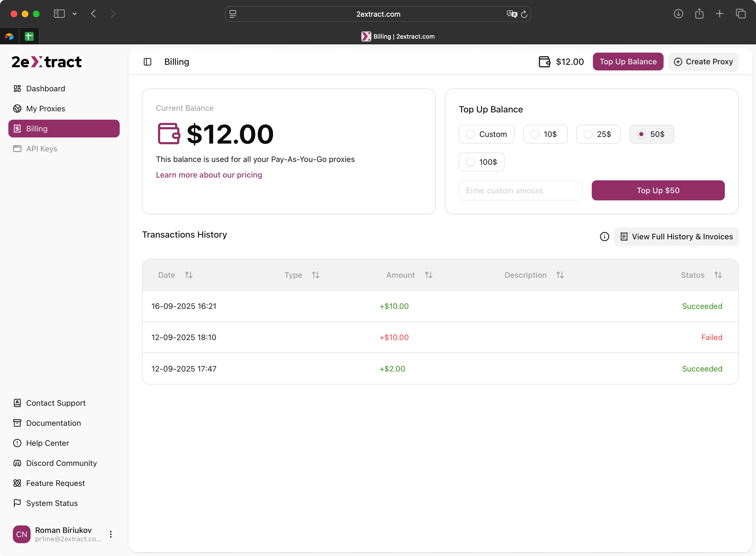Click the Safari downloads icon

coord(678,14)
